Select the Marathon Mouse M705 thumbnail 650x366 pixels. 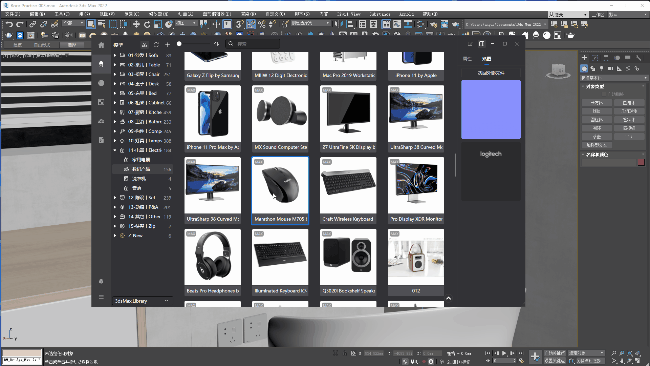[x=280, y=191]
